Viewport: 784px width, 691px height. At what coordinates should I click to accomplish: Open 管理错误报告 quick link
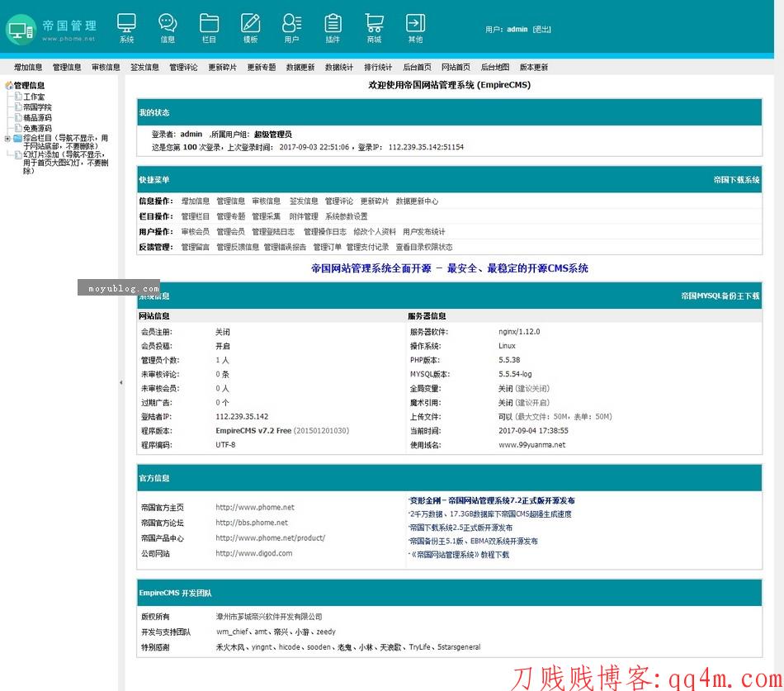285,247
